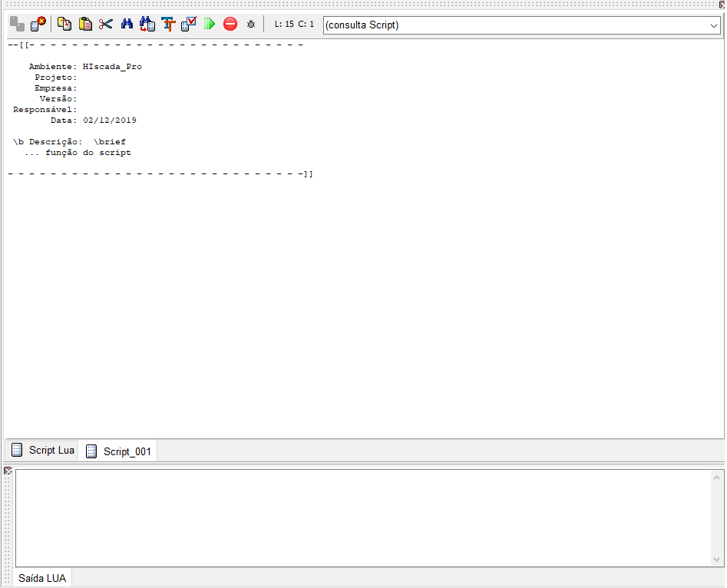Image resolution: width=727 pixels, height=588 pixels.
Task: Click the opening comment line starting with --[[
Action: click(x=155, y=45)
